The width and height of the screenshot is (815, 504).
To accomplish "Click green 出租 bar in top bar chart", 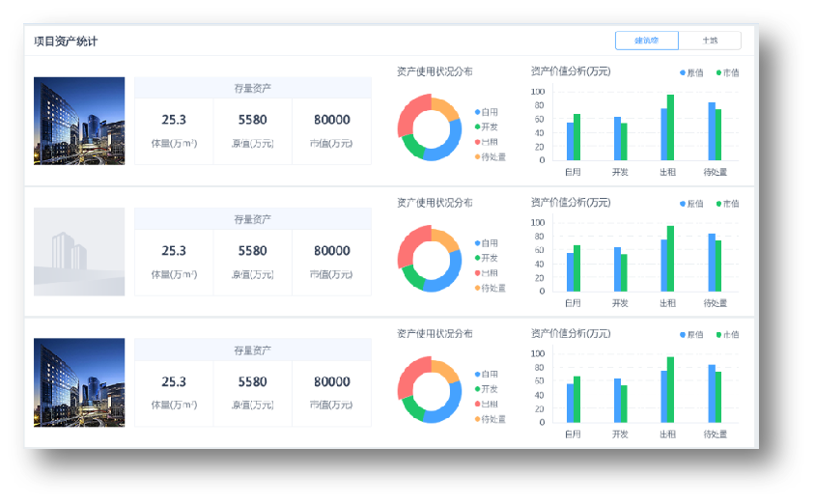I will coord(670,127).
